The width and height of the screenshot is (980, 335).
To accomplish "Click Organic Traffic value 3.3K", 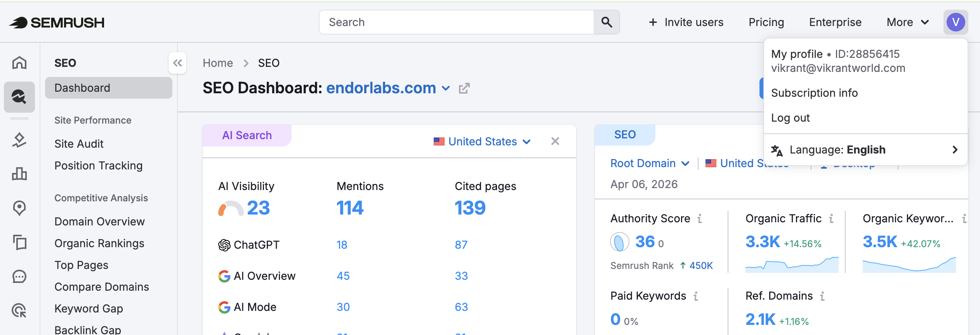I will point(763,242).
